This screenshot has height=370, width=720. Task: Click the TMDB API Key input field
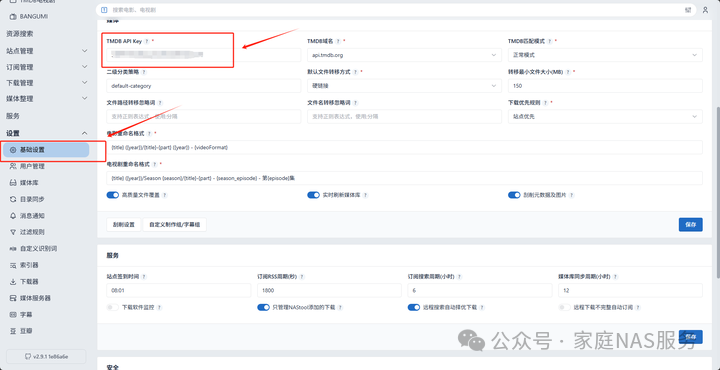[x=203, y=55]
